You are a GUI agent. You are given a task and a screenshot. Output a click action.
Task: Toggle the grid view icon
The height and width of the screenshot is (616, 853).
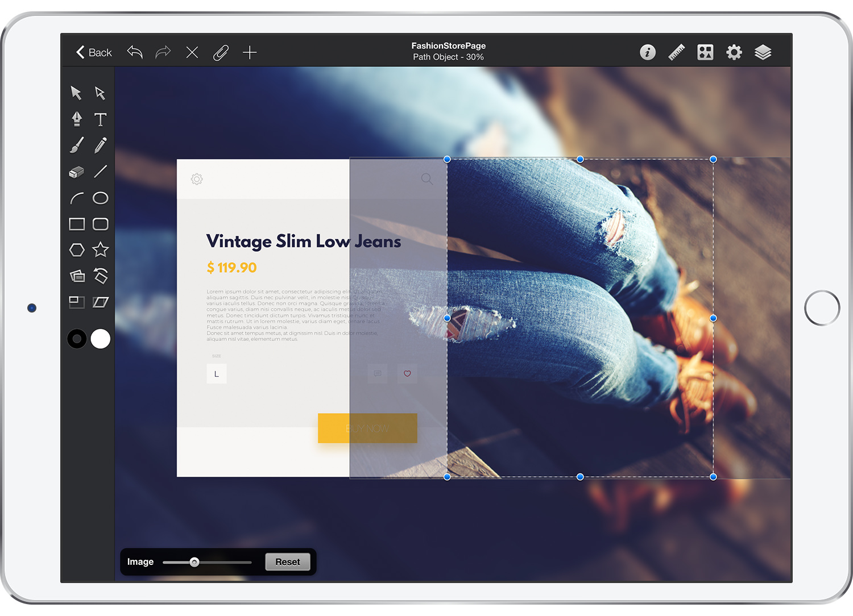pyautogui.click(x=705, y=52)
